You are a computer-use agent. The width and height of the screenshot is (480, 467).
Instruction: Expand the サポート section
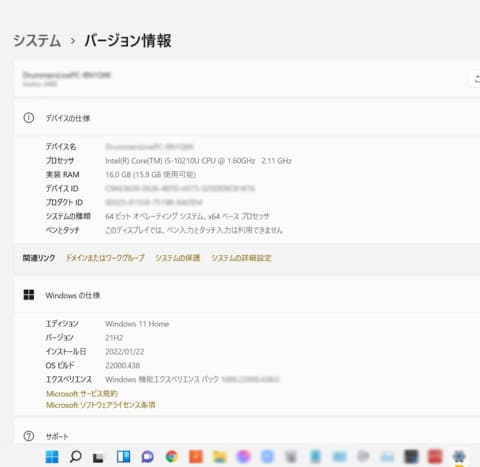point(247,436)
